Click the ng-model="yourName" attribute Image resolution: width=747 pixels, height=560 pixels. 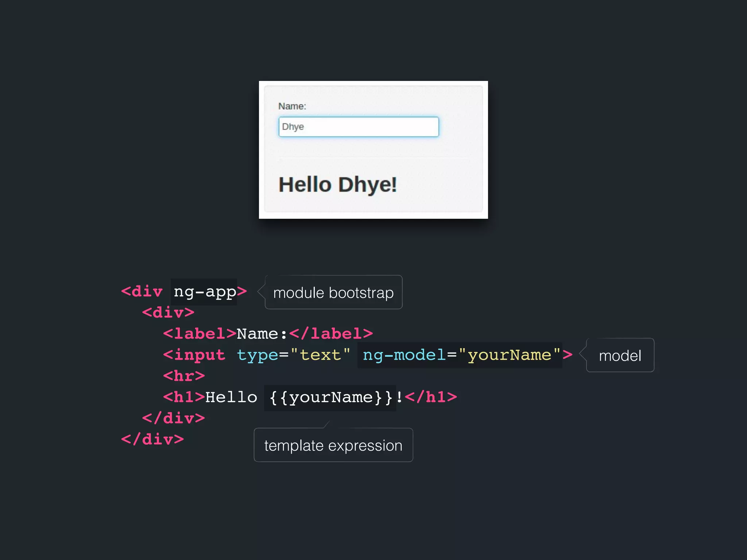(x=461, y=355)
